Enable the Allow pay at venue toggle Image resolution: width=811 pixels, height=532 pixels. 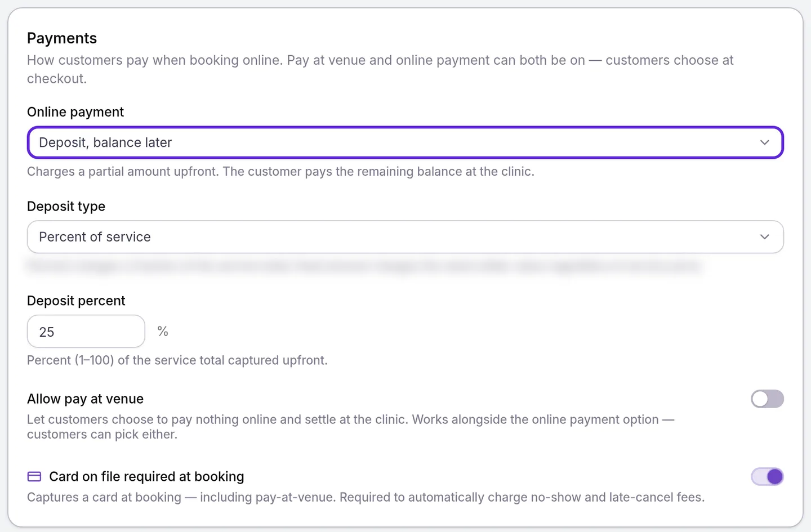[767, 399]
